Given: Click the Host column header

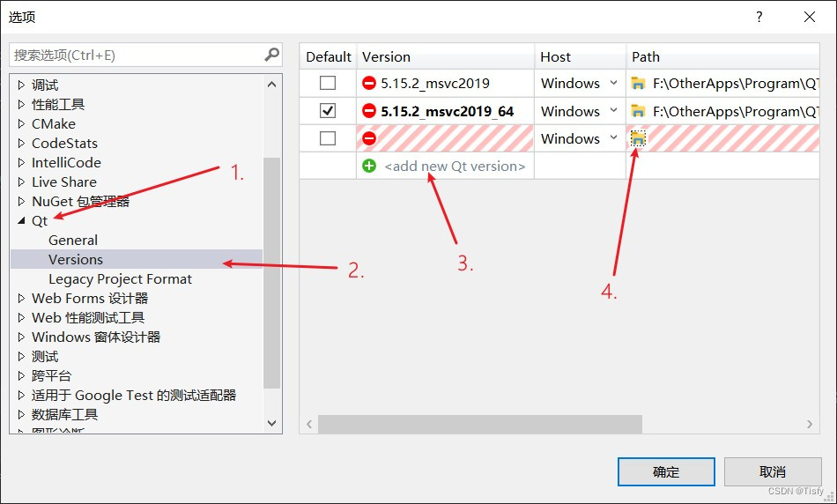Looking at the screenshot, I should 581,56.
